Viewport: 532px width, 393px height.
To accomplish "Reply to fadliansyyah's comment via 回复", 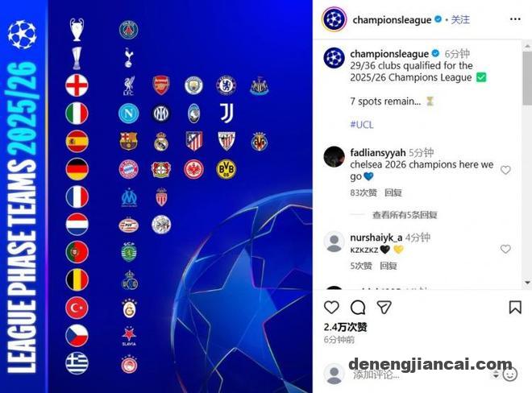I will (x=393, y=192).
